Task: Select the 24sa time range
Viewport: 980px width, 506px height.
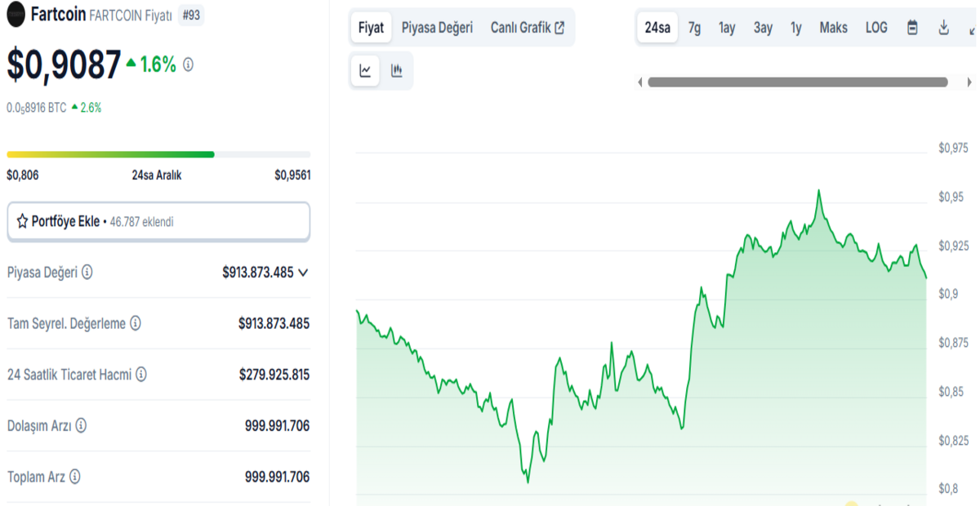Action: [657, 28]
